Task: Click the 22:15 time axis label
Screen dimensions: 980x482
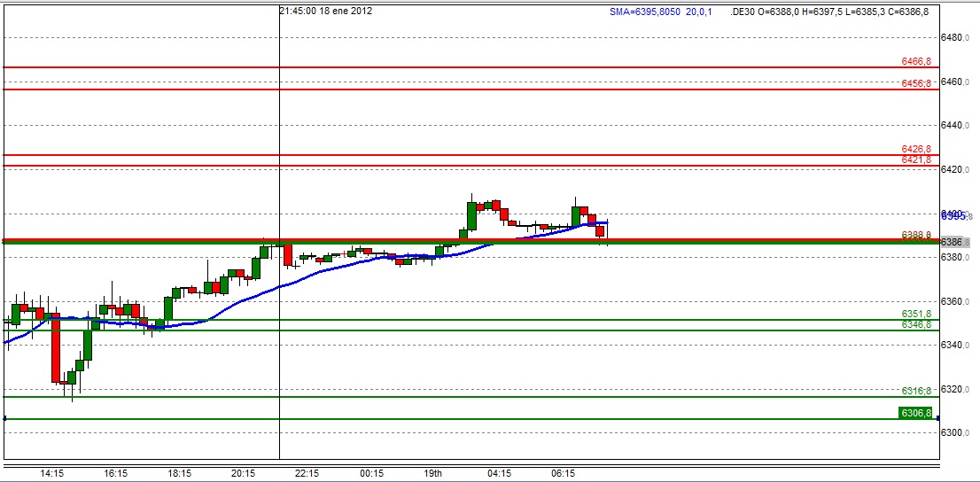Action: pos(307,473)
